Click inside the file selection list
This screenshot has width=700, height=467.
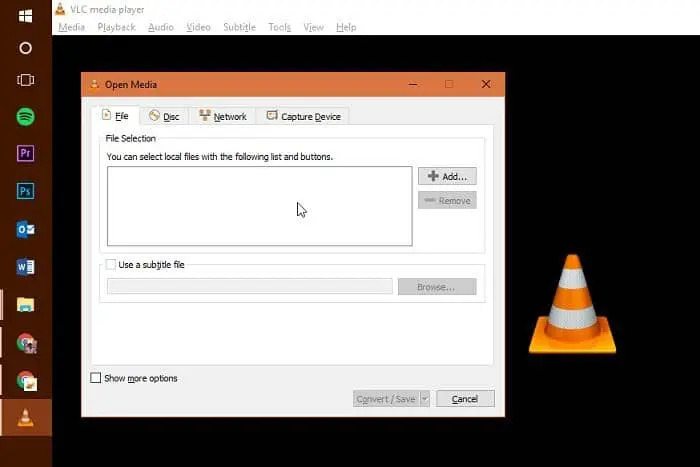259,205
